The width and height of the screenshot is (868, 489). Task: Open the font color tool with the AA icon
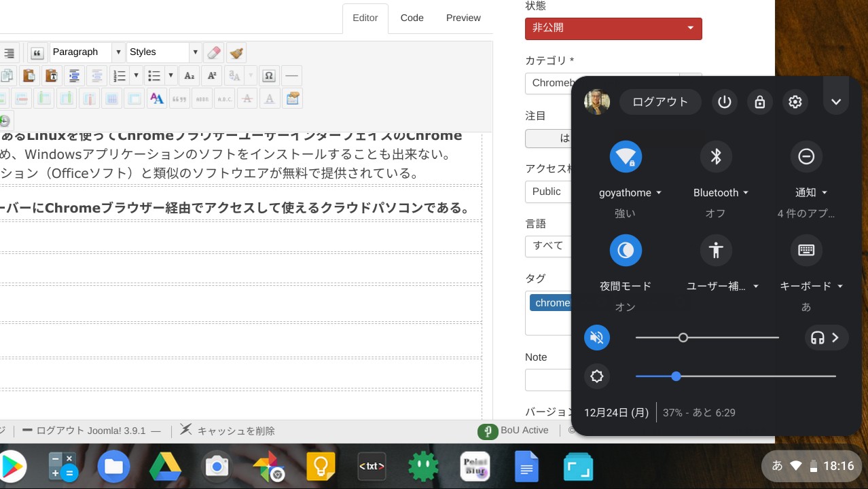[x=156, y=98]
